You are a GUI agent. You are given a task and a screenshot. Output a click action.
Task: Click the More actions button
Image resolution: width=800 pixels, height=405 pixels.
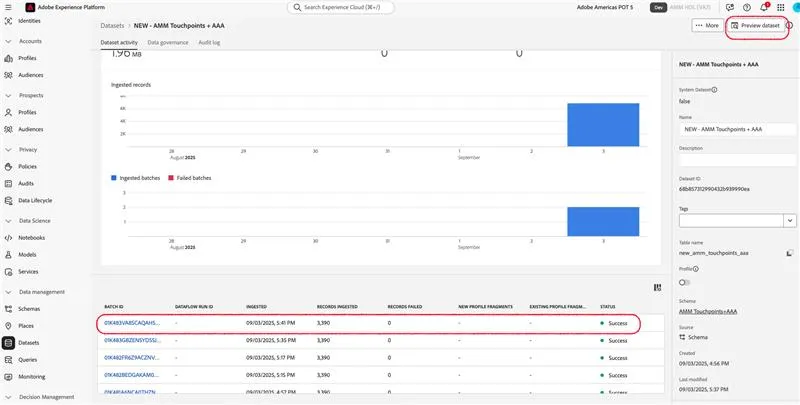point(707,26)
